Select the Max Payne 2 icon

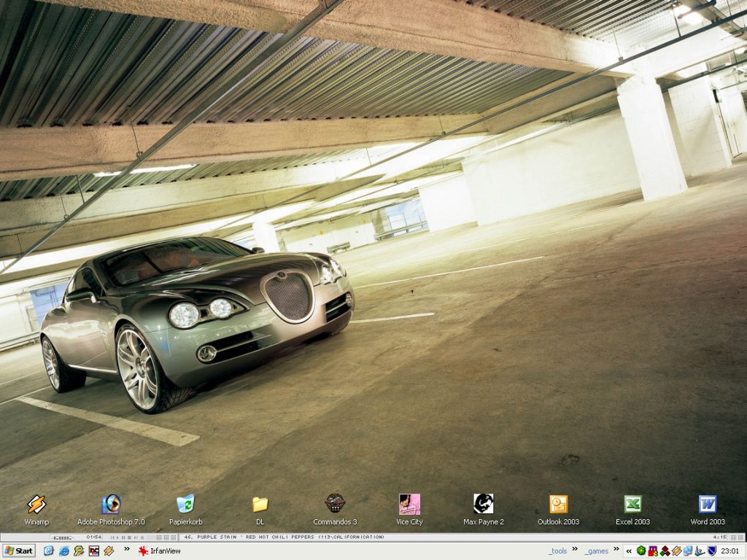pos(484,505)
